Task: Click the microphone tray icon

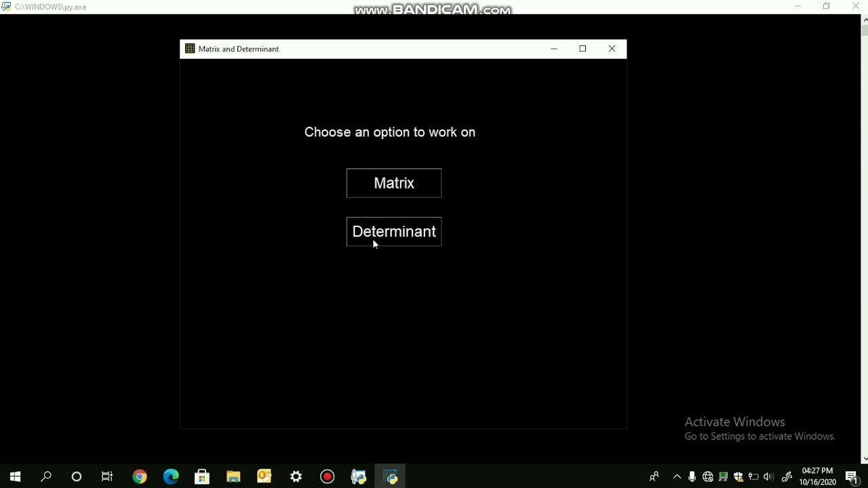Action: point(692,476)
